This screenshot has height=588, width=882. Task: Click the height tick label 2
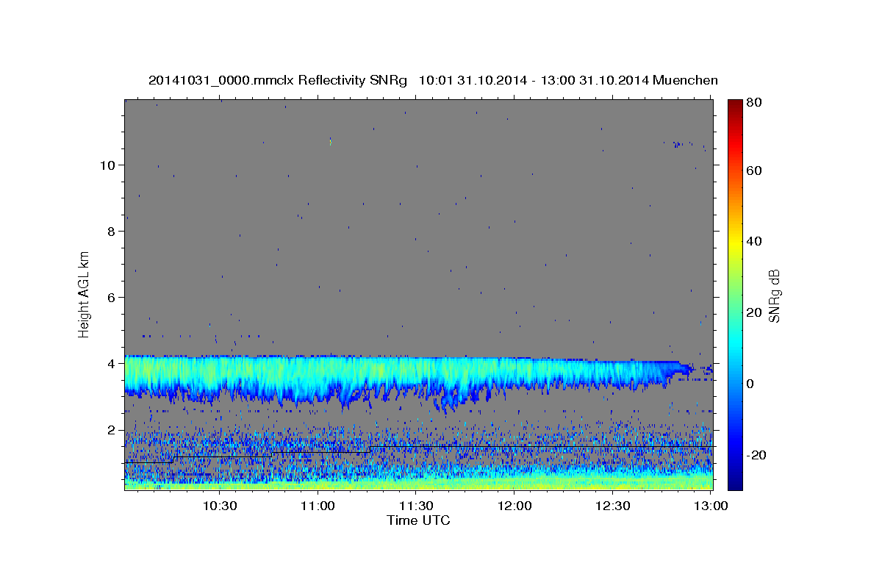[x=110, y=430]
